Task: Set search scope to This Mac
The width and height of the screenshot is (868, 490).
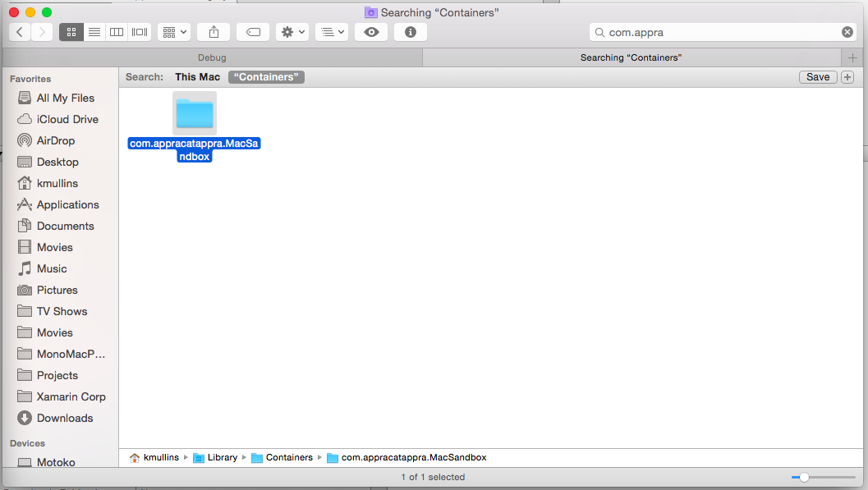Action: [198, 77]
